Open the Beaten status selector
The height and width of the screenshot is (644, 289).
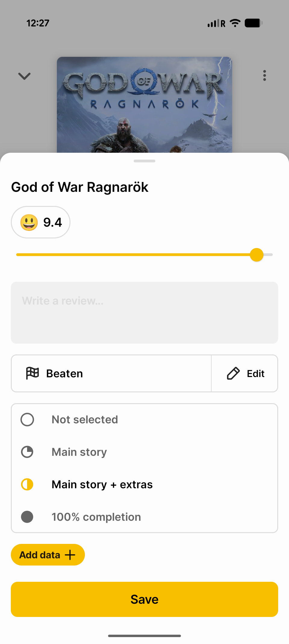(111, 373)
